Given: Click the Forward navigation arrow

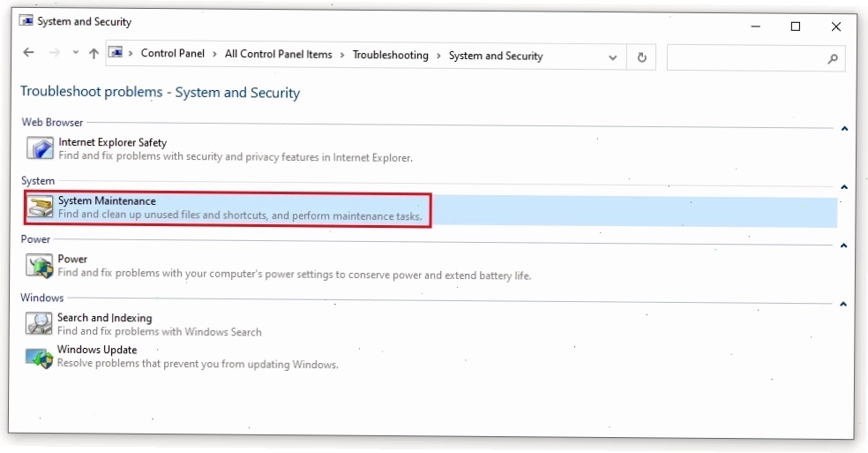Looking at the screenshot, I should tap(55, 53).
